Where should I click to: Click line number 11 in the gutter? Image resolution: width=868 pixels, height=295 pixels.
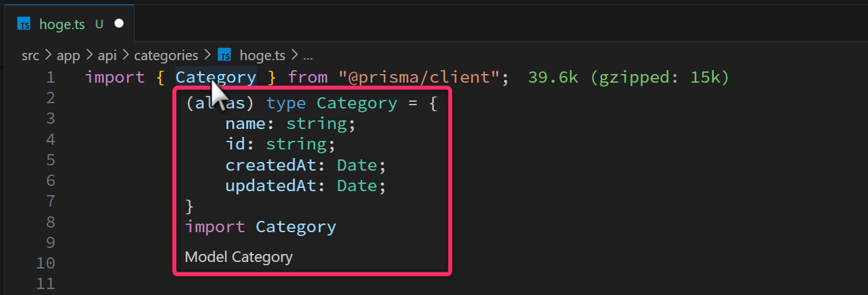(x=46, y=284)
